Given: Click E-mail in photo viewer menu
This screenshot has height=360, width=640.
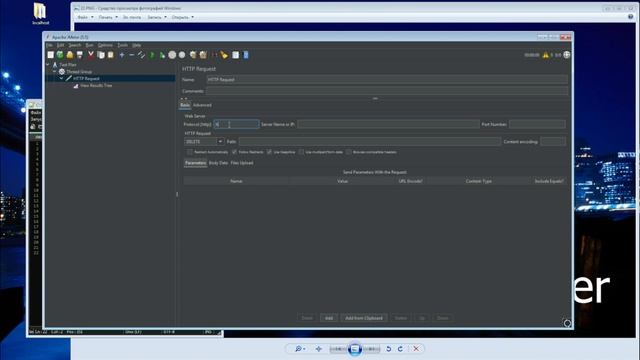Looking at the screenshot, I should [132, 17].
